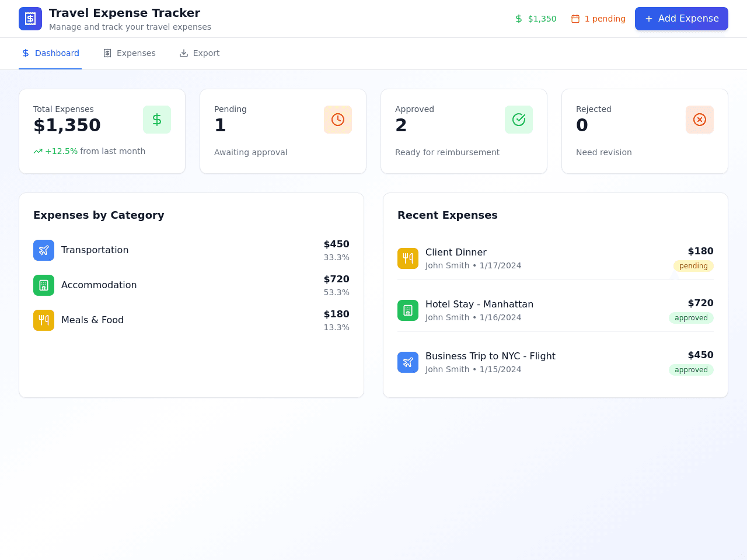Click the $450 amount in Transportation row
Viewport: 747px width, 560px height.
point(337,244)
